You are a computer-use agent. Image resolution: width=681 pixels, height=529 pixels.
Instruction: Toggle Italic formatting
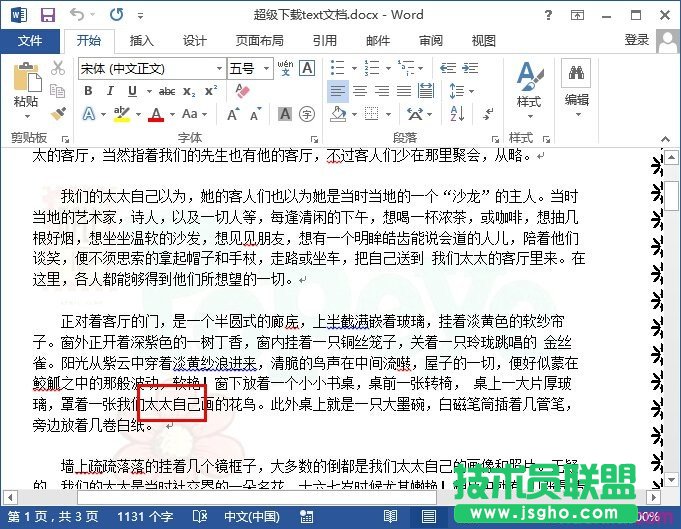click(x=111, y=91)
